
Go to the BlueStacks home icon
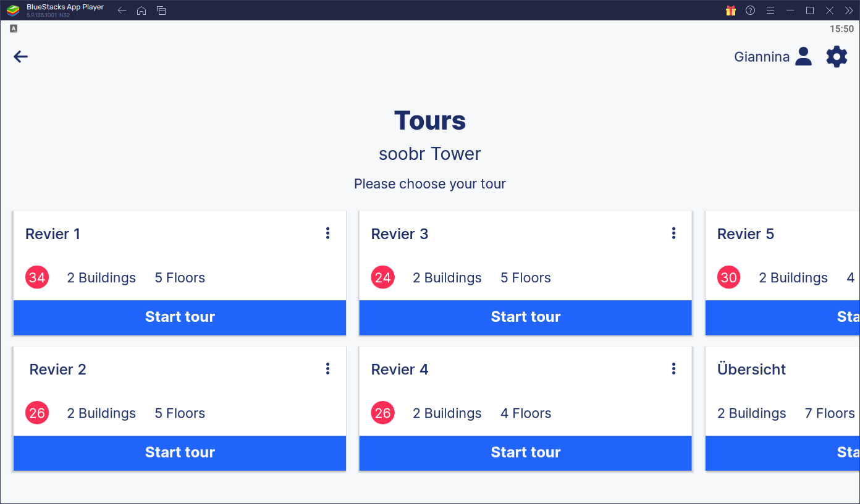(x=141, y=10)
